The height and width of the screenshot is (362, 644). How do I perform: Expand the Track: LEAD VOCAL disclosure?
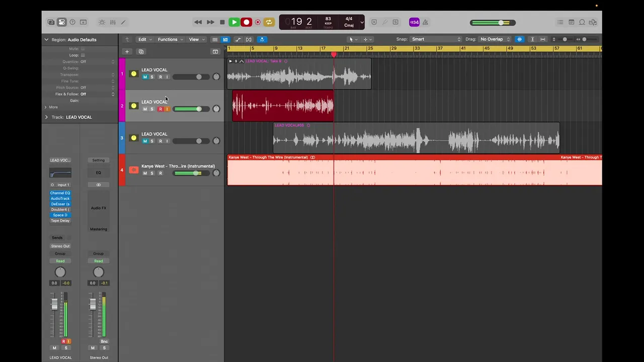pos(46,117)
